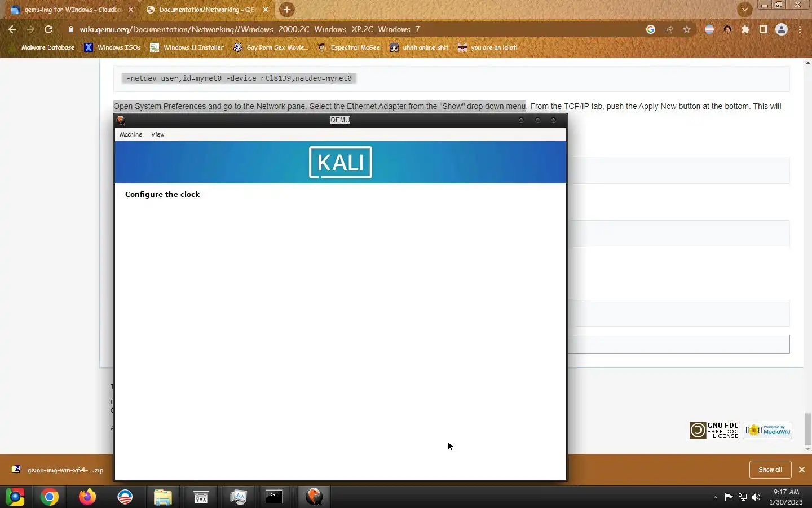
Task: Open a new browser tab
Action: pyautogui.click(x=287, y=10)
